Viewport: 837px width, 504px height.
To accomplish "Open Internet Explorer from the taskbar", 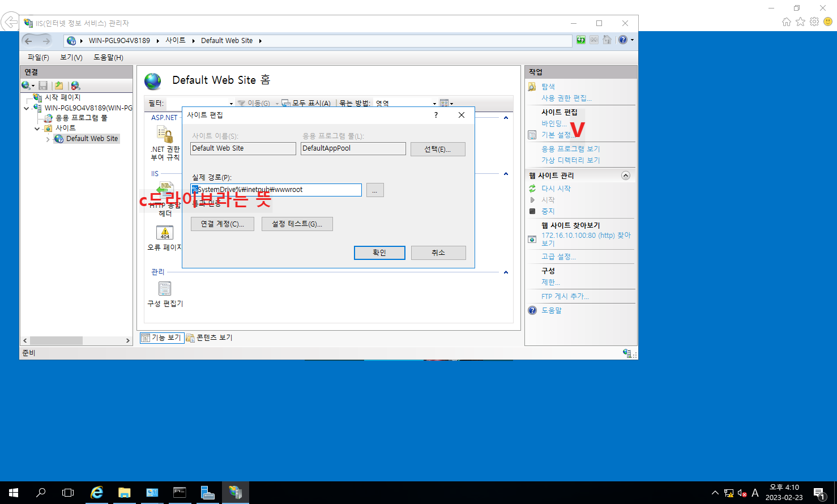I will (97, 493).
